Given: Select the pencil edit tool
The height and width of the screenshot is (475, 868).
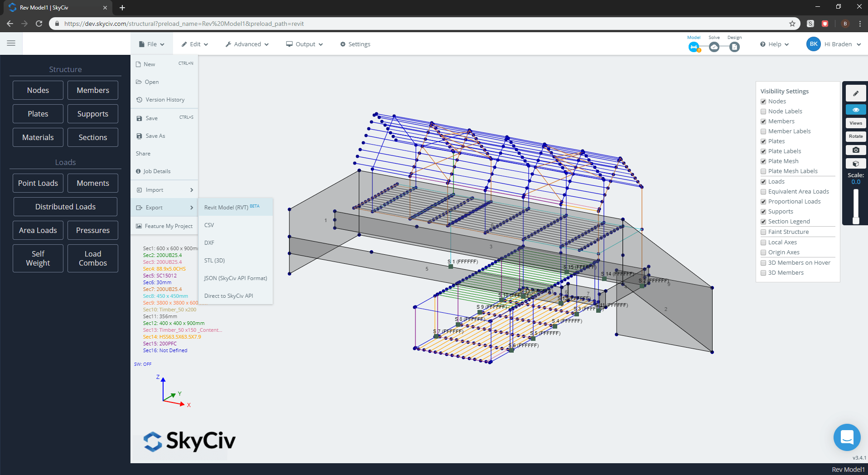Looking at the screenshot, I should coord(855,93).
